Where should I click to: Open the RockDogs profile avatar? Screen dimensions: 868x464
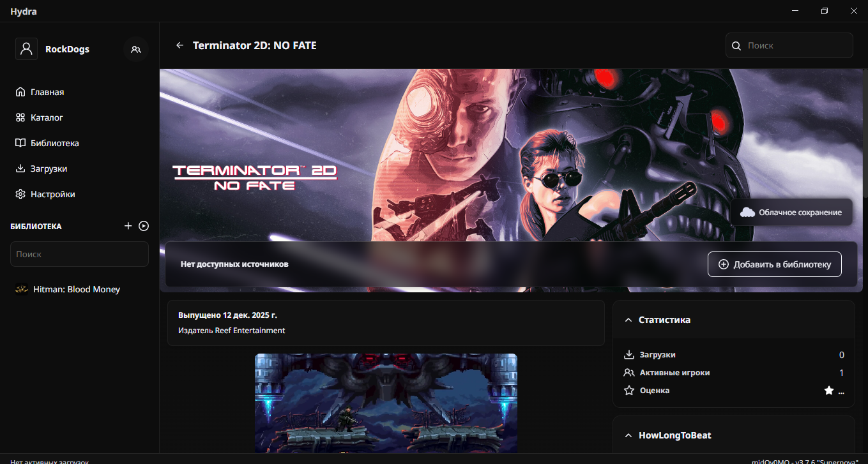click(x=26, y=49)
